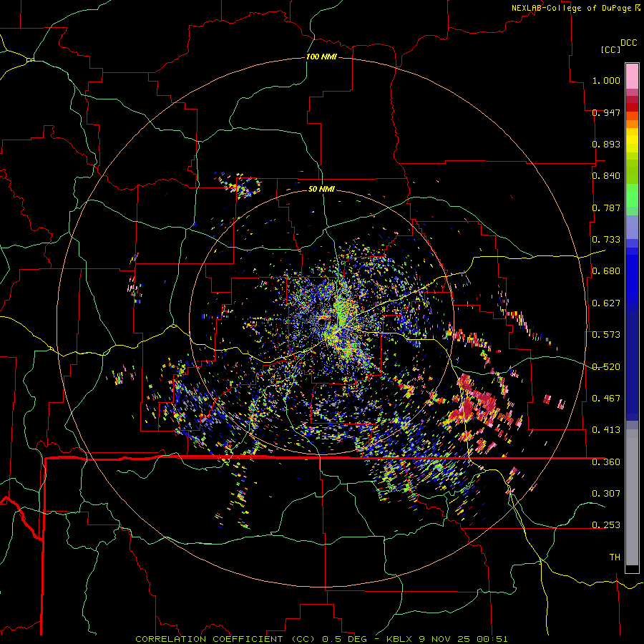The image size is (644, 644).
Task: Click the 0.680 scale value
Action: point(606,271)
